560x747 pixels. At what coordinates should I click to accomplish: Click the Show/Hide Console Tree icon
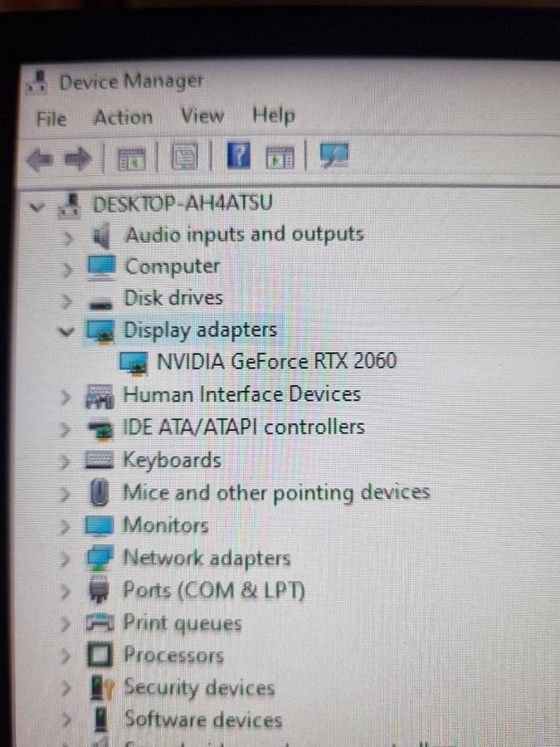point(131,159)
